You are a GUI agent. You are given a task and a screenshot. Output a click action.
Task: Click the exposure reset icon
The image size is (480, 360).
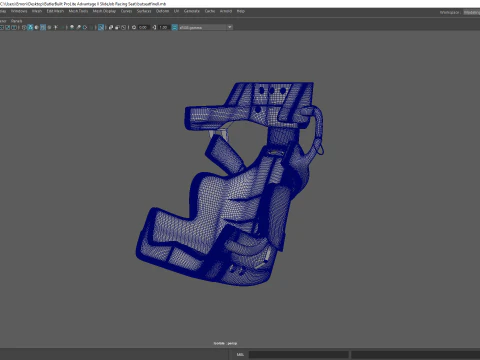pyautogui.click(x=134, y=27)
